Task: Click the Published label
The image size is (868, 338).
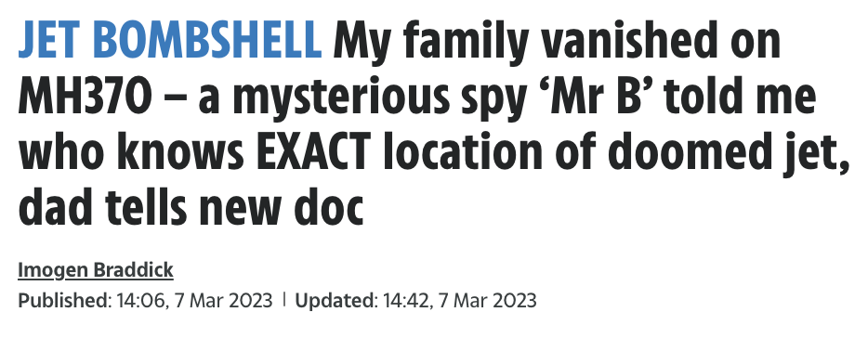Action: click(64, 300)
